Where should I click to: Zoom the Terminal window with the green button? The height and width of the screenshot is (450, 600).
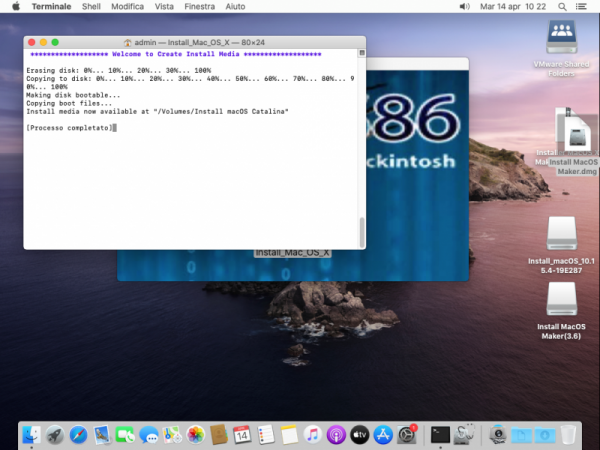(55, 42)
